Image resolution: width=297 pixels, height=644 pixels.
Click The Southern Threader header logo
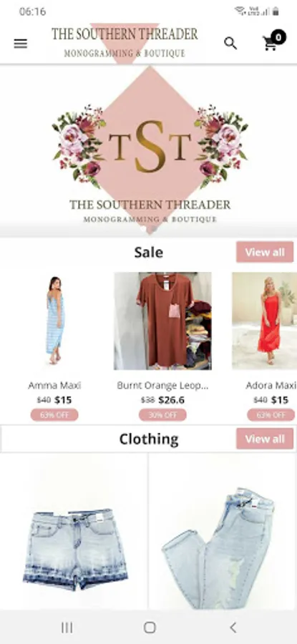tap(125, 42)
